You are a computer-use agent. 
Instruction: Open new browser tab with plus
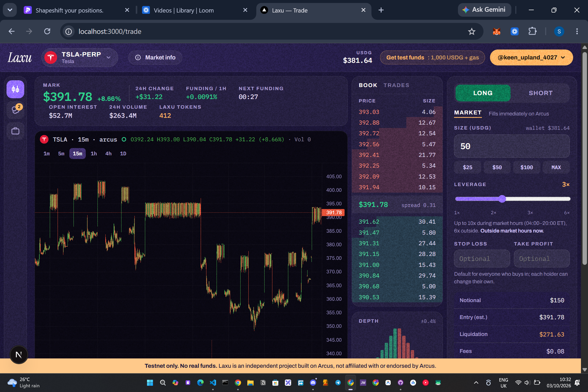coord(381,10)
